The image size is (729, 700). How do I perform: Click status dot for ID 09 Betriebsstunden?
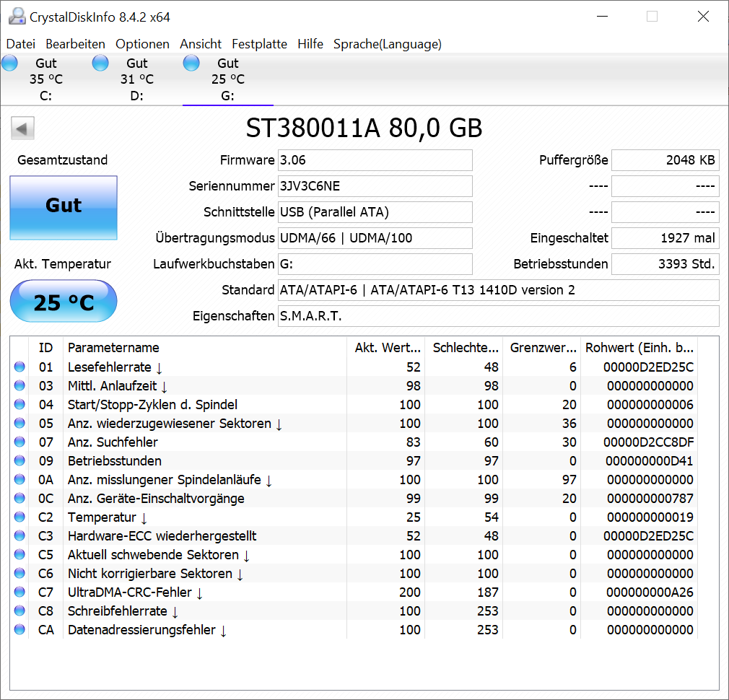[19, 460]
